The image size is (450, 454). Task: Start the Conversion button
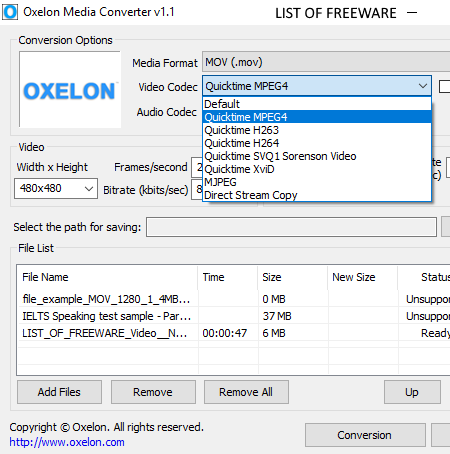365,435
